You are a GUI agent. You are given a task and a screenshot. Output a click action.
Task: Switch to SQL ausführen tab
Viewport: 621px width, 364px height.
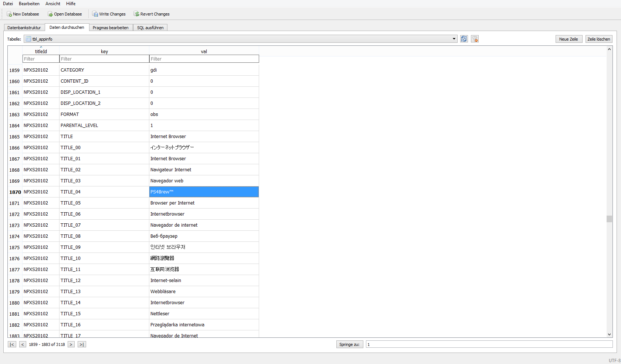click(x=150, y=28)
